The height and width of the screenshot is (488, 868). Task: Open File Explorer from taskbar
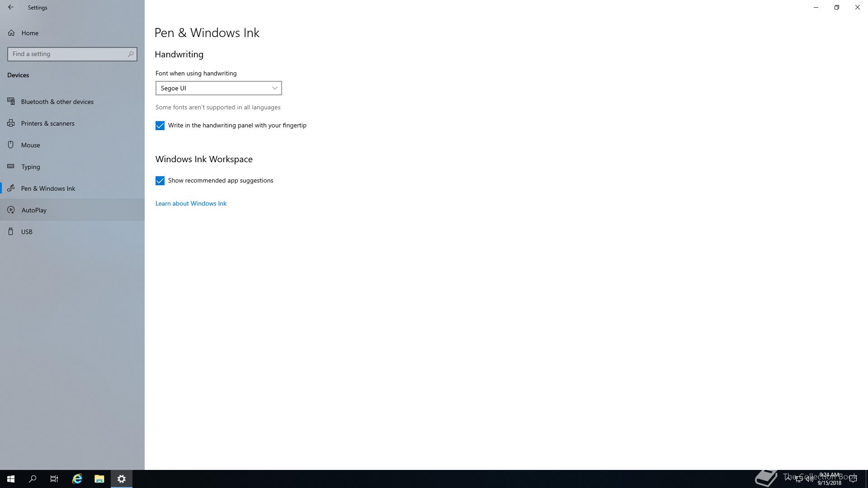[99, 479]
